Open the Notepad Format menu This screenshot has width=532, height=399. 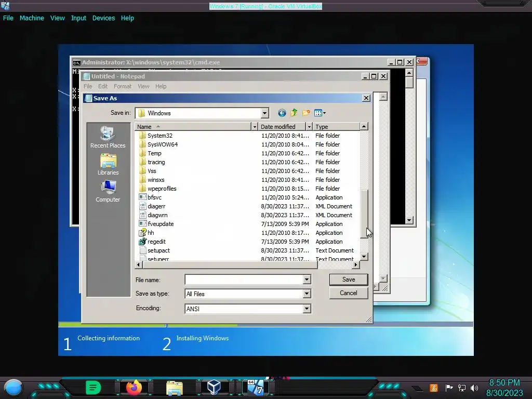123,86
